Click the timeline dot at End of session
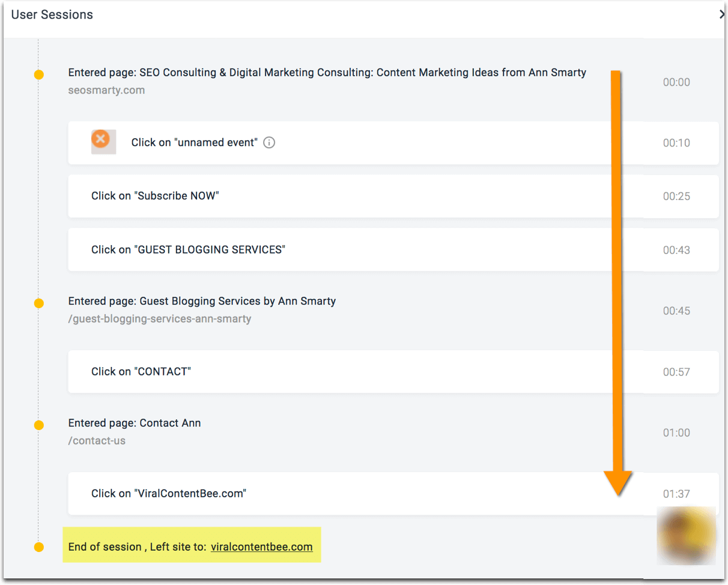The width and height of the screenshot is (728, 585). click(x=39, y=547)
